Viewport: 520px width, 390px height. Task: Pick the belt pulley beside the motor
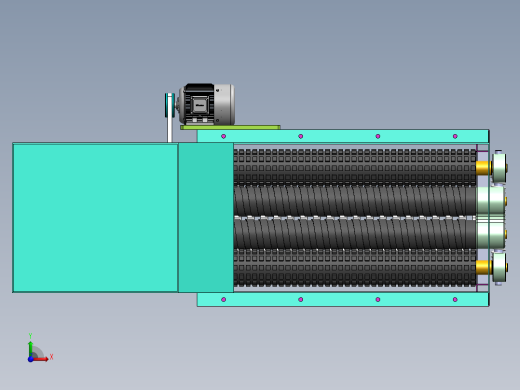170,105
